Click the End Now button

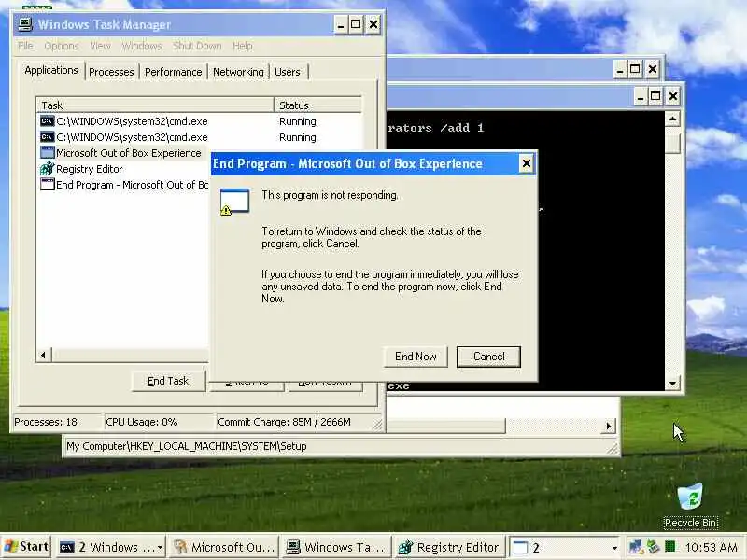tap(416, 357)
